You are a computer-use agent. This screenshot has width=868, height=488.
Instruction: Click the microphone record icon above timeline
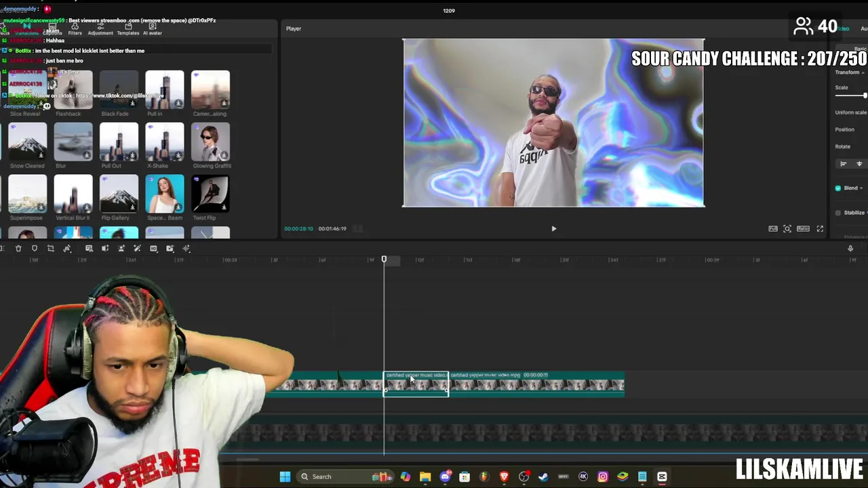(850, 249)
